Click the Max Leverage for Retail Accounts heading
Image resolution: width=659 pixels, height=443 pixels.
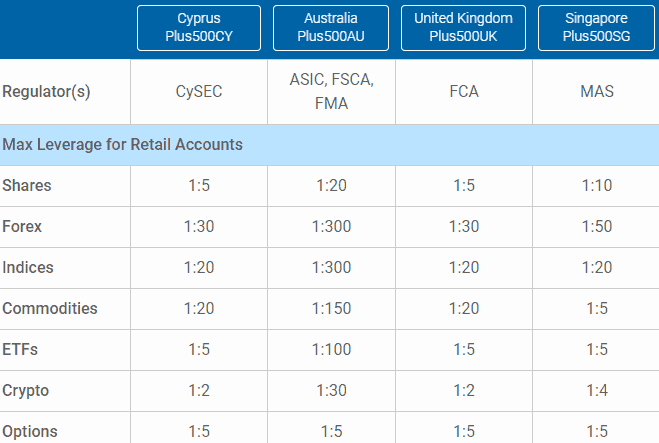tap(122, 145)
